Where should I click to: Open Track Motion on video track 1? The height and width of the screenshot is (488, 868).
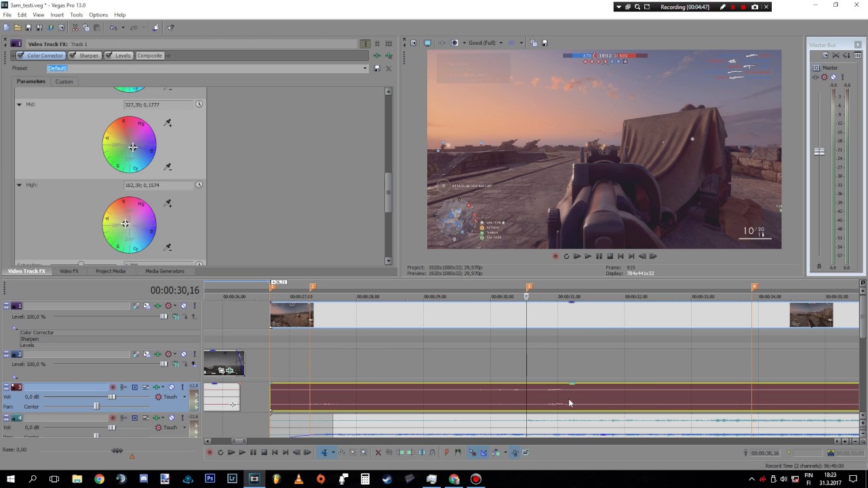[146, 306]
